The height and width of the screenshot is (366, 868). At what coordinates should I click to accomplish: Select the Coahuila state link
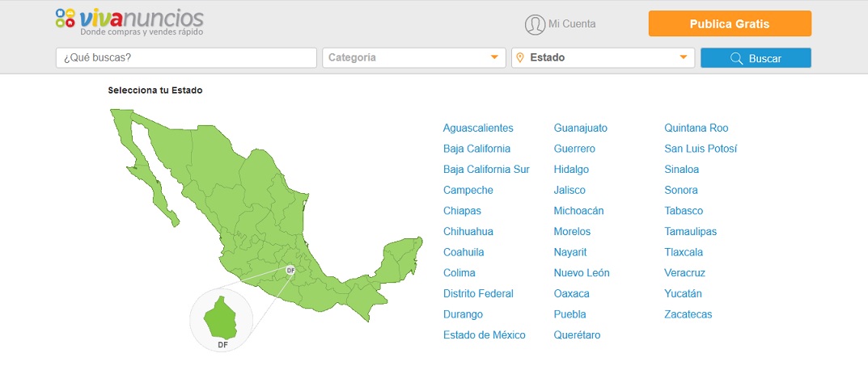tap(464, 252)
